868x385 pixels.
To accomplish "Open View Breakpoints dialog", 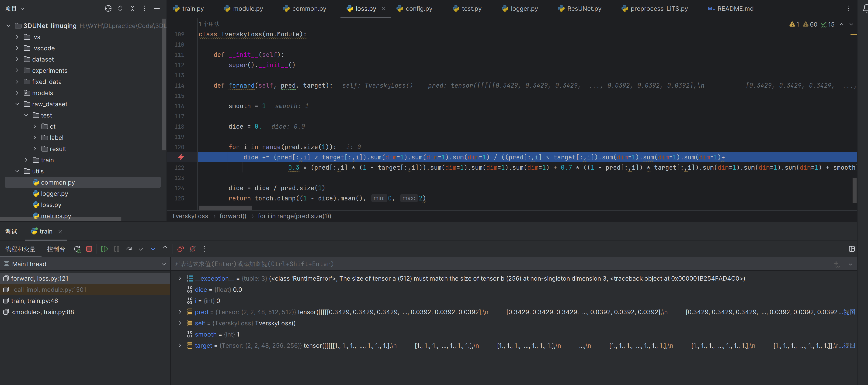I will click(x=181, y=249).
